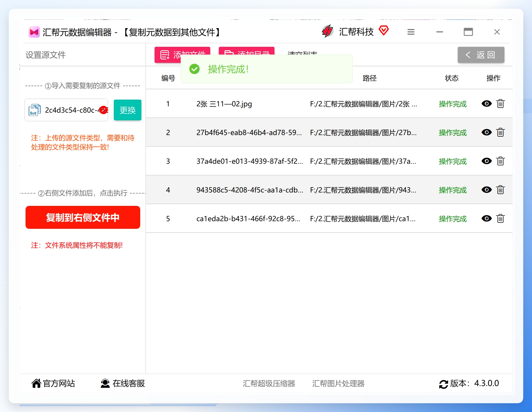Delete row ca1eda2b with trash icon

pyautogui.click(x=500, y=218)
